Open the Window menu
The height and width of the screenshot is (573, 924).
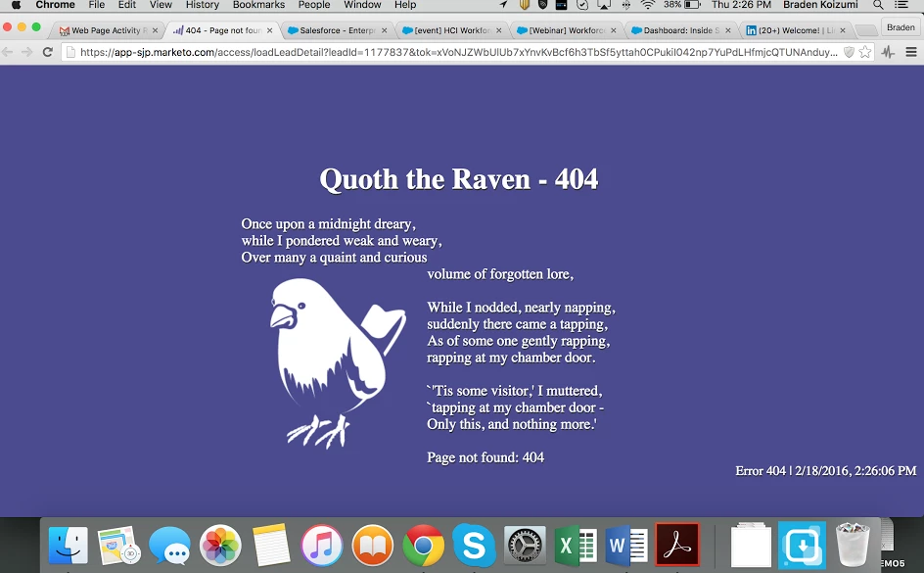pyautogui.click(x=362, y=5)
